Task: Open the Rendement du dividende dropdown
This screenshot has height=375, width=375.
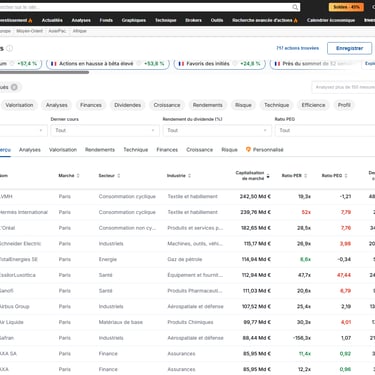Action: (x=217, y=130)
